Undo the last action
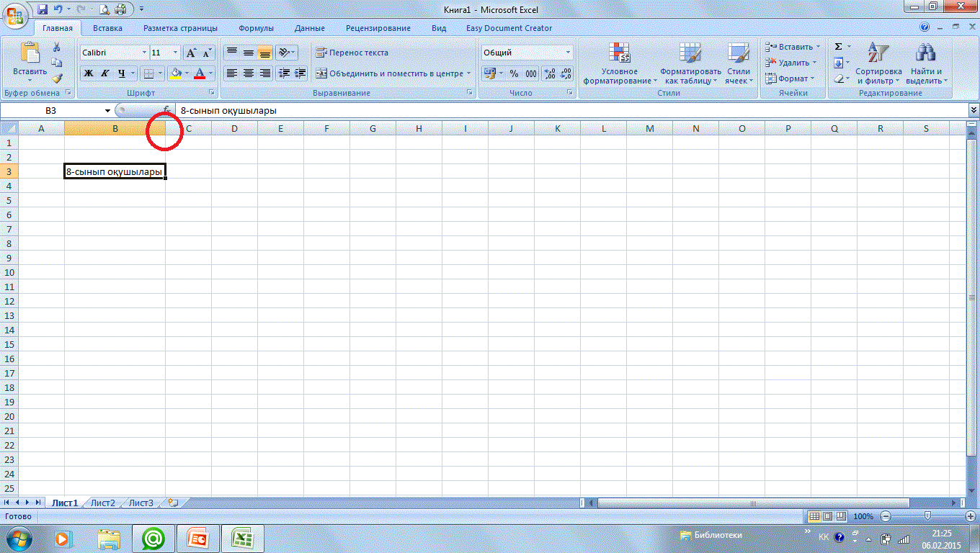980x553 pixels. [x=58, y=9]
